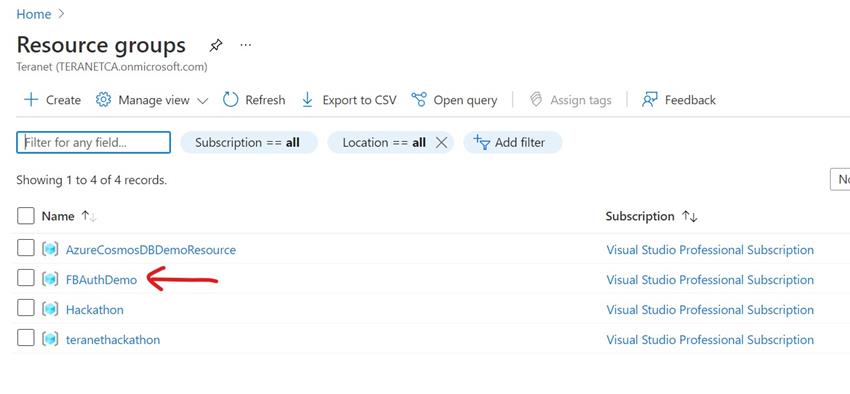Click the FBAuthDemo resource group icon
The width and height of the screenshot is (850, 394).
tap(50, 279)
